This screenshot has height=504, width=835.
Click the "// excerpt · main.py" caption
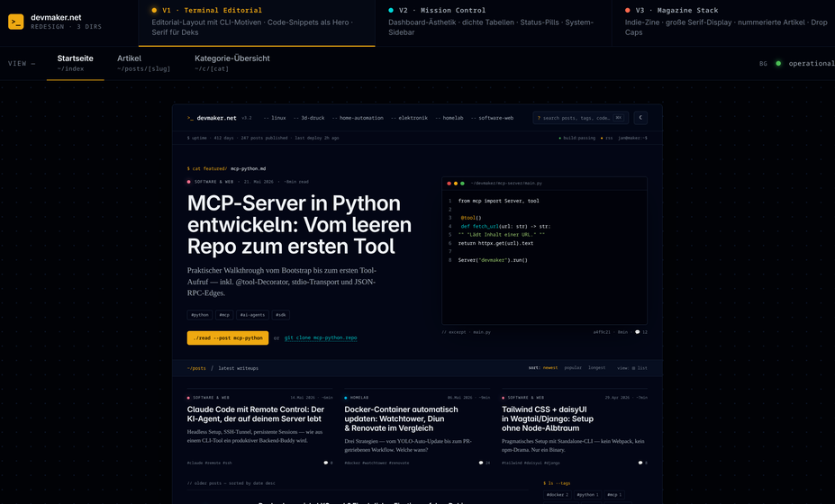tap(466, 332)
